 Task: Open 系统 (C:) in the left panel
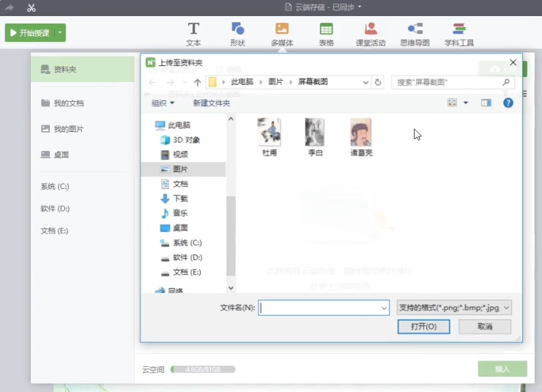[x=55, y=186]
